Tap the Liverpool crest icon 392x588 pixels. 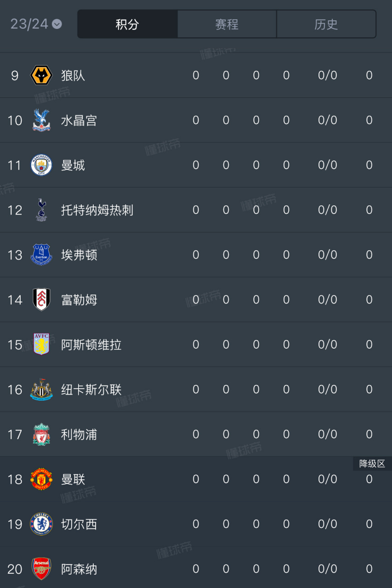(x=41, y=434)
